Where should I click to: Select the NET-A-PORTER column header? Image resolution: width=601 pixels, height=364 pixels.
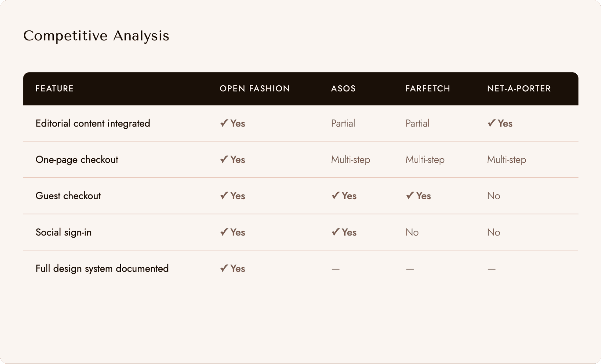point(519,89)
